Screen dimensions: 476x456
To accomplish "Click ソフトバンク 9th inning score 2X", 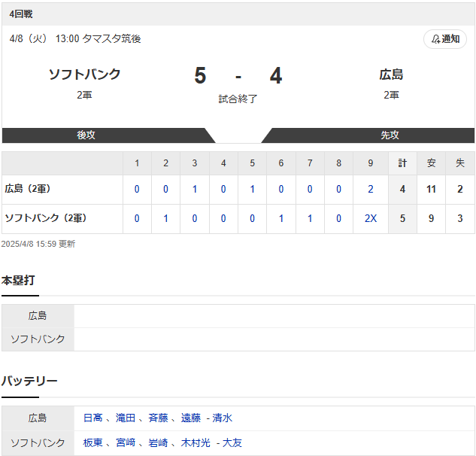I will (x=371, y=218).
